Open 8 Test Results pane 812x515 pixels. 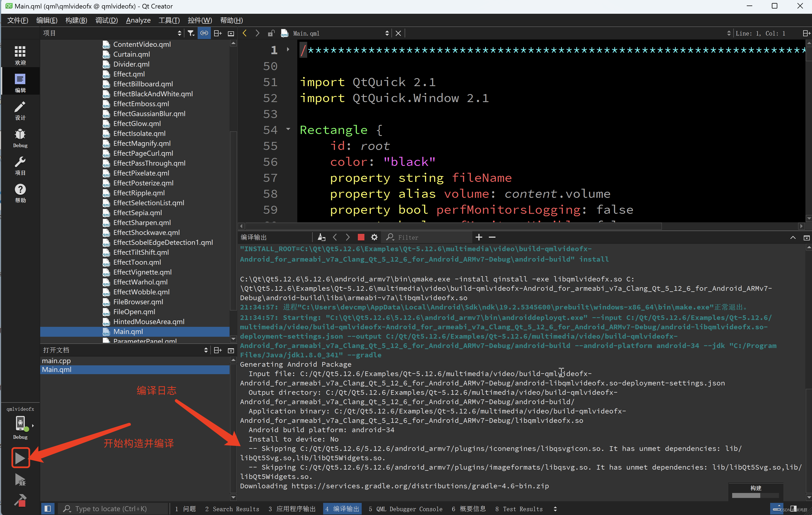point(519,509)
